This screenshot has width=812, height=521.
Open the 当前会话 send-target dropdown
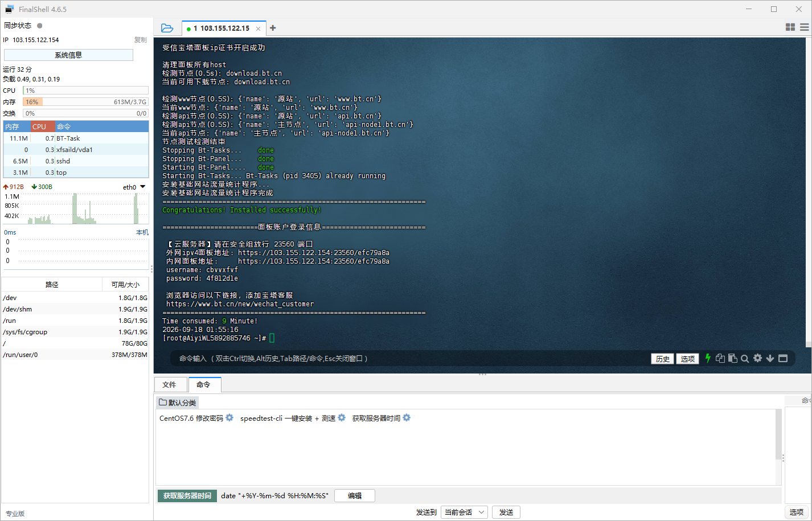[465, 512]
